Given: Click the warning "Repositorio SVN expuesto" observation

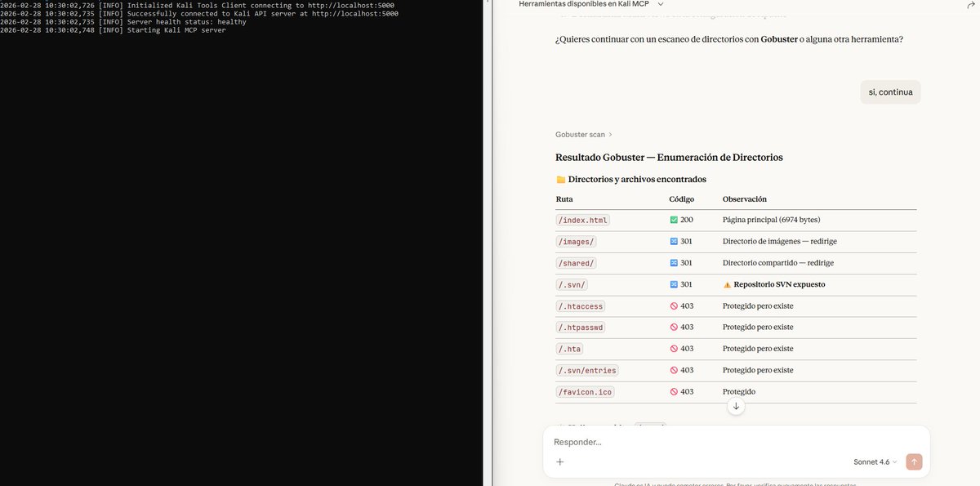Looking at the screenshot, I should coord(774,284).
